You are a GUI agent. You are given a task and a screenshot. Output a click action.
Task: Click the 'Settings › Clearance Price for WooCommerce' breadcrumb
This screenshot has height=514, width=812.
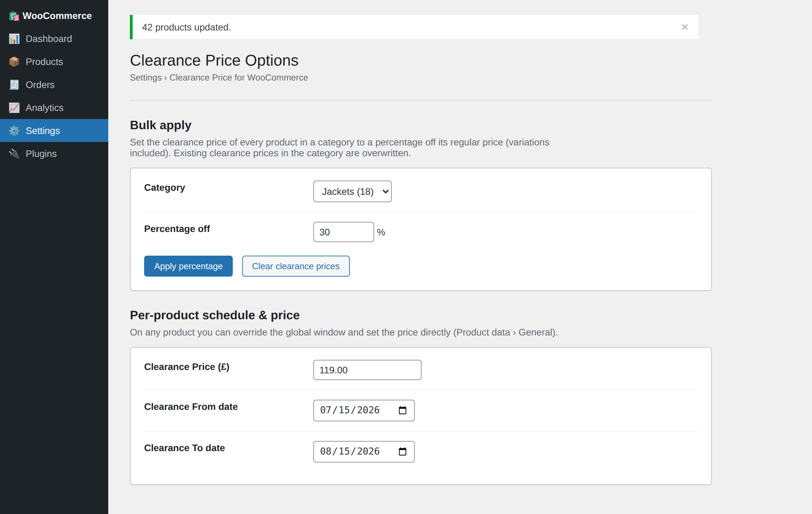[x=219, y=78]
